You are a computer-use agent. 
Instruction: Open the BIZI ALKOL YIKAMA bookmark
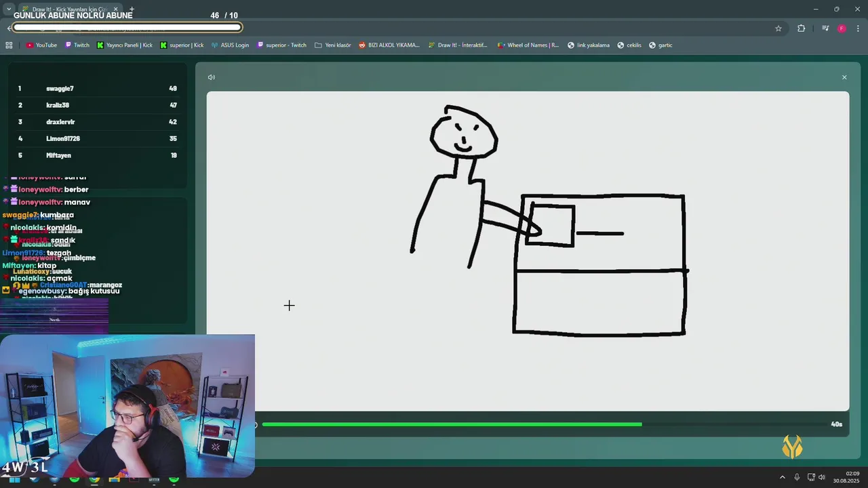389,45
